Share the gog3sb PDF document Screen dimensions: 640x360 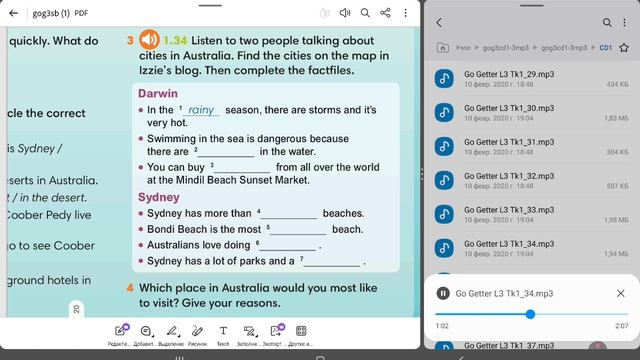pyautogui.click(x=385, y=13)
